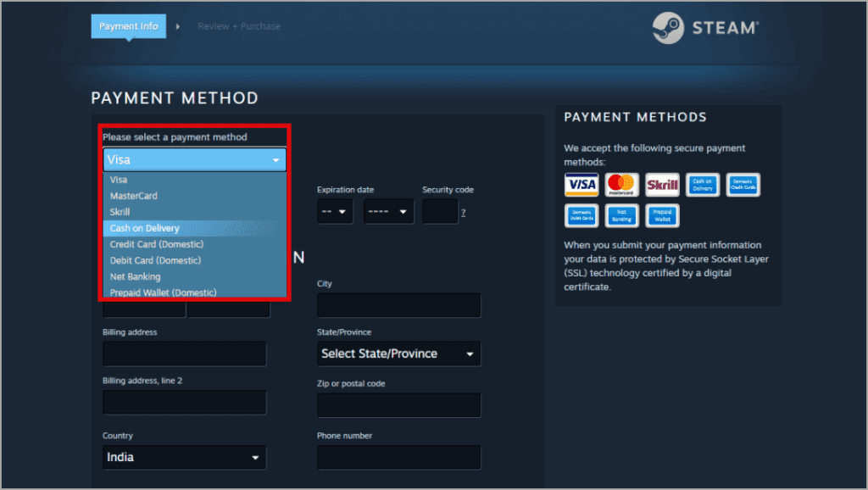
Task: Click the security code help question mark
Action: coord(463,213)
